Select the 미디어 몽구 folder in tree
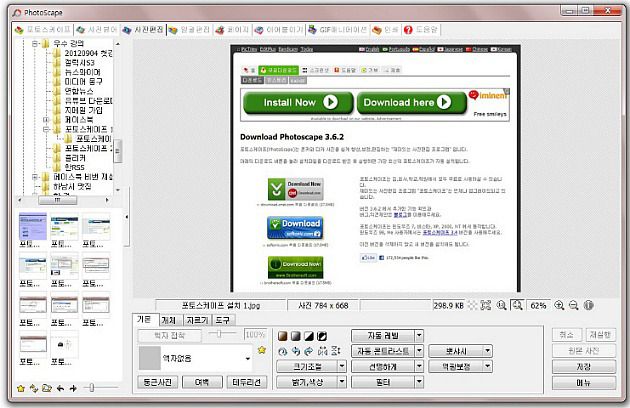The image size is (630, 408). point(84,82)
